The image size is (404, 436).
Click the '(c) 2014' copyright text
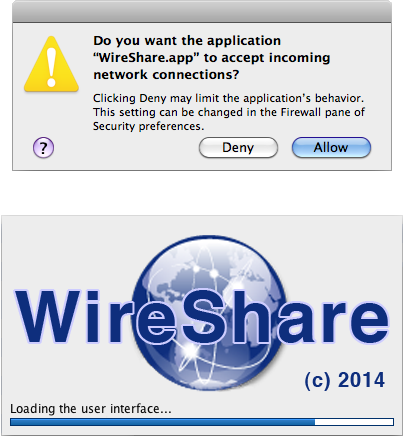[x=345, y=380]
